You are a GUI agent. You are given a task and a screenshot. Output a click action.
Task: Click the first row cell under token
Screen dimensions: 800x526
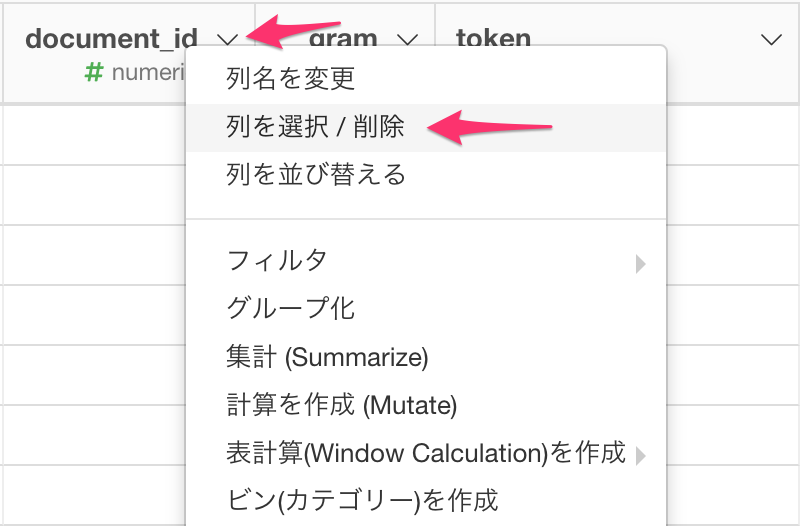(733, 135)
